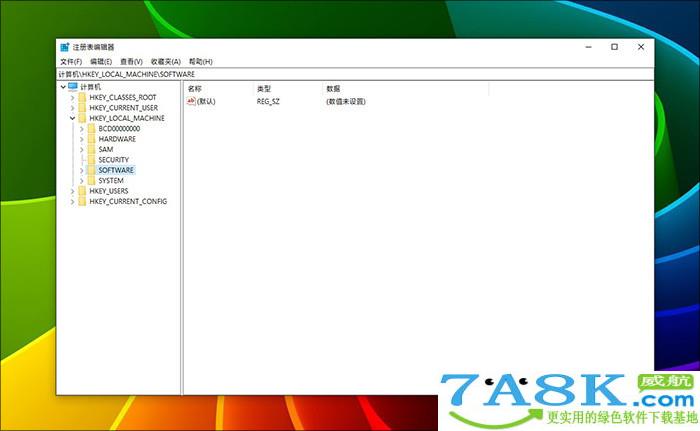This screenshot has width=700, height=431.
Task: Collapse HKEY_LOCAL_MACHINE chevron
Action: coord(72,118)
